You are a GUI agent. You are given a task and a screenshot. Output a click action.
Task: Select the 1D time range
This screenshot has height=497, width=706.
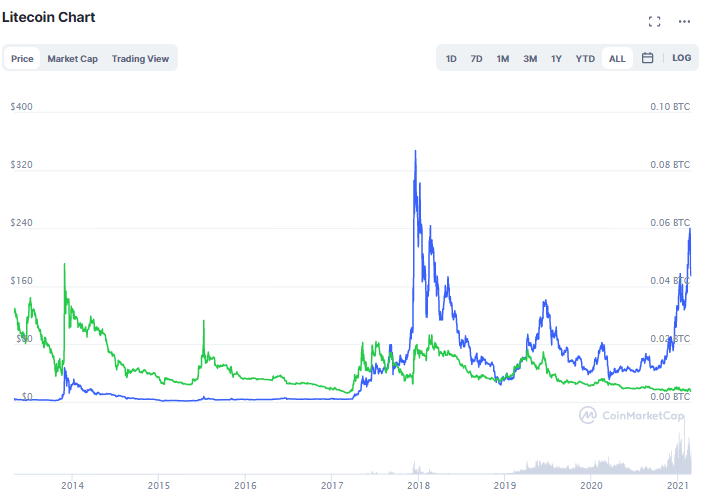(x=451, y=59)
